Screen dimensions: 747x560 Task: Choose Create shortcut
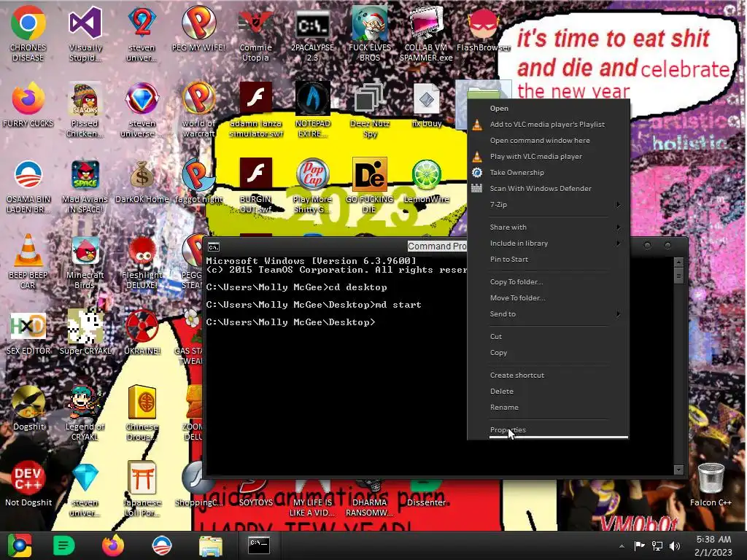click(548, 376)
